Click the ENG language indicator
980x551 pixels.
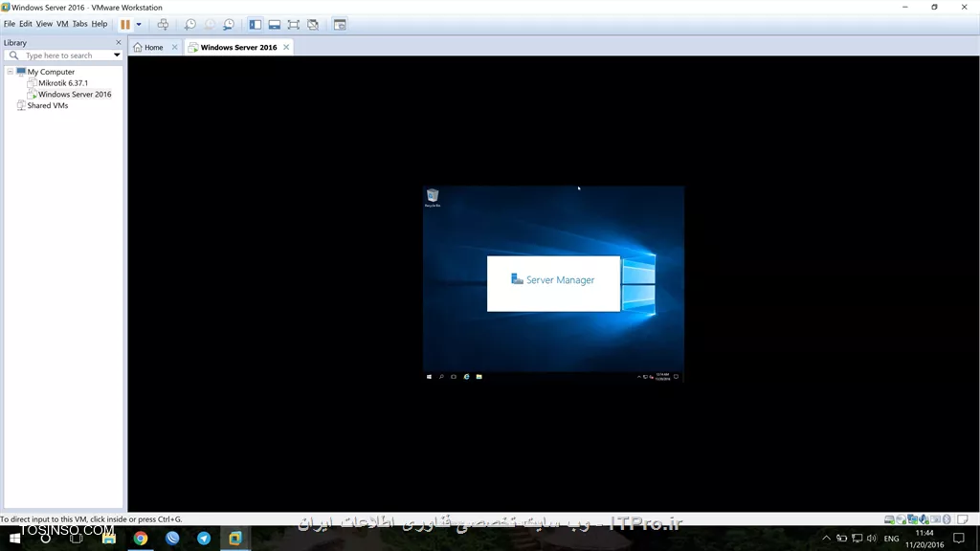tap(891, 539)
